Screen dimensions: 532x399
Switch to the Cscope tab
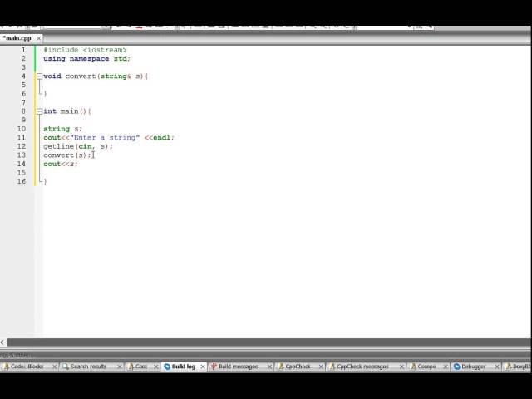pyautogui.click(x=426, y=367)
